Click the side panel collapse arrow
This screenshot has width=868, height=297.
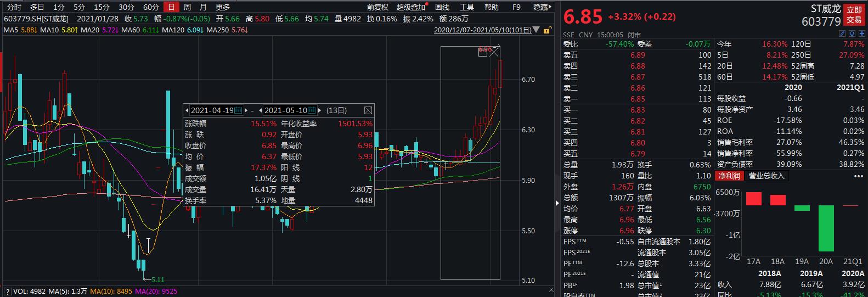coord(557,203)
